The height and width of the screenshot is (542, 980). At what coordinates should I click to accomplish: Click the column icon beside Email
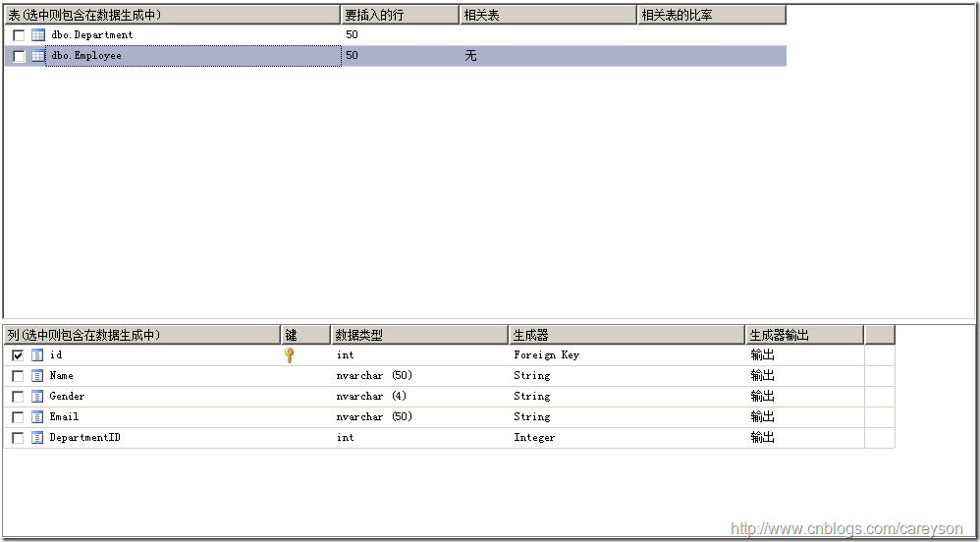37,417
